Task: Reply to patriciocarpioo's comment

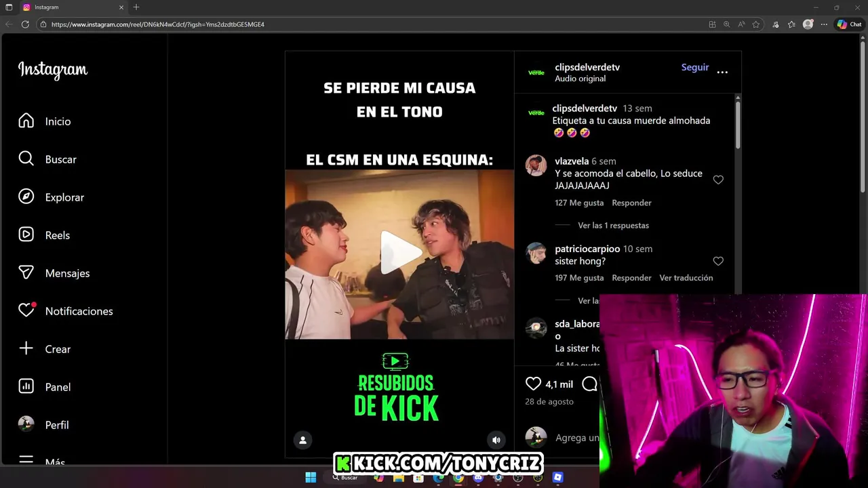Action: pos(631,278)
